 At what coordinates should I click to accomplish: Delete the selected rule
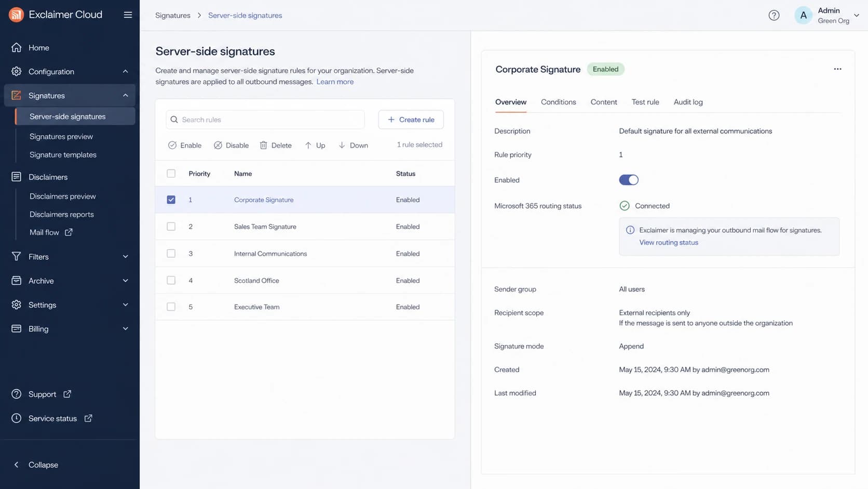tap(276, 145)
